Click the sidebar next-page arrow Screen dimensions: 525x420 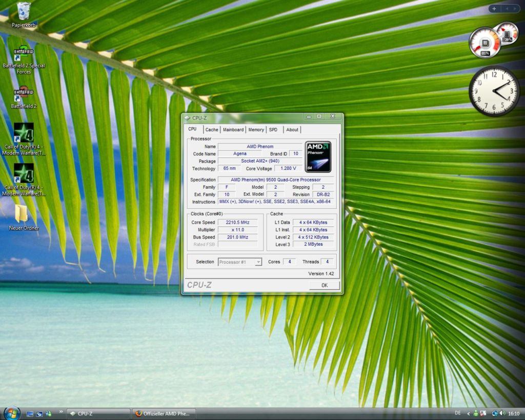pyautogui.click(x=515, y=9)
